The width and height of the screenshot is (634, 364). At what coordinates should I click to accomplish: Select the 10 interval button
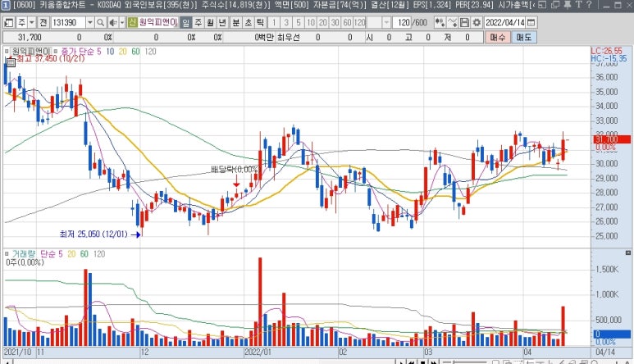click(311, 23)
